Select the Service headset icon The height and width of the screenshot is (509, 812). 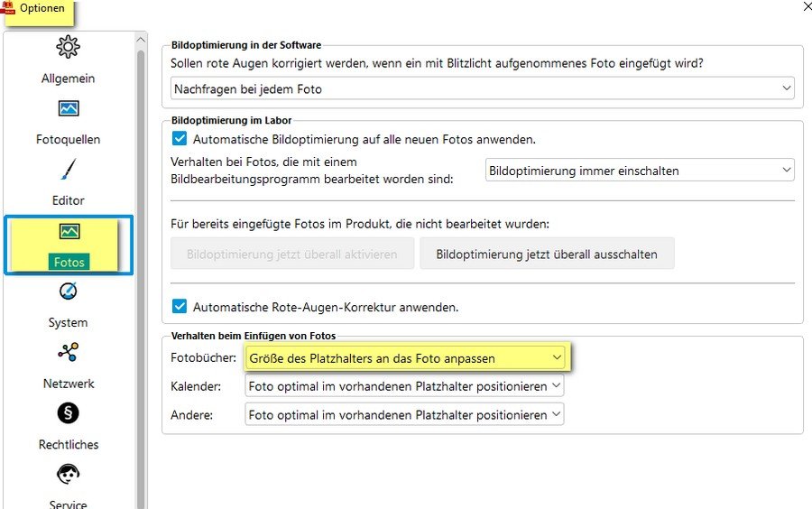tap(69, 475)
